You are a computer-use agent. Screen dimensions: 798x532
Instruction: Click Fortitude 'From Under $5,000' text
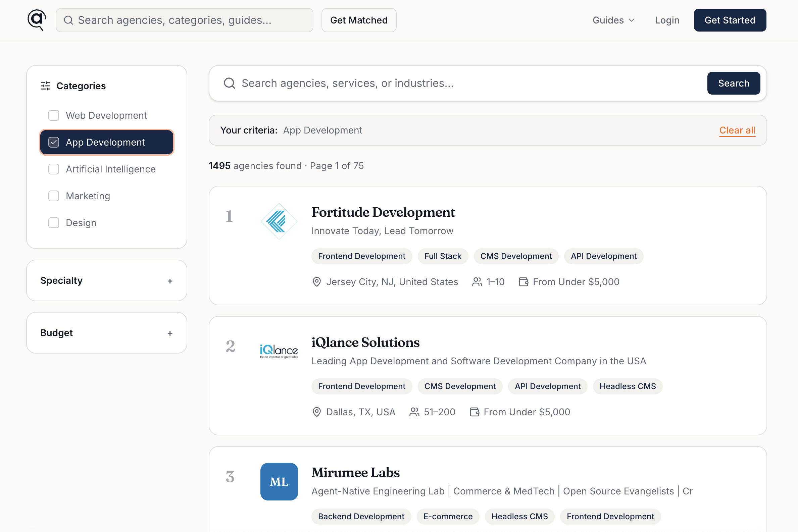(x=576, y=282)
